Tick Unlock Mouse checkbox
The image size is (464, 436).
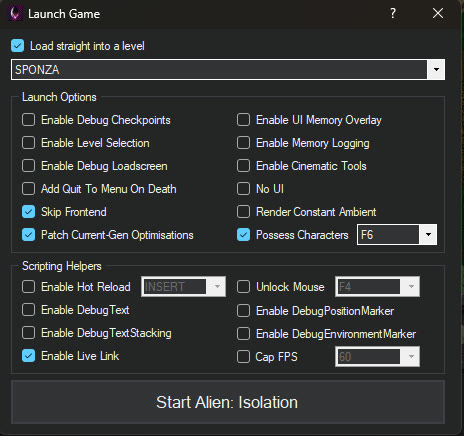243,287
